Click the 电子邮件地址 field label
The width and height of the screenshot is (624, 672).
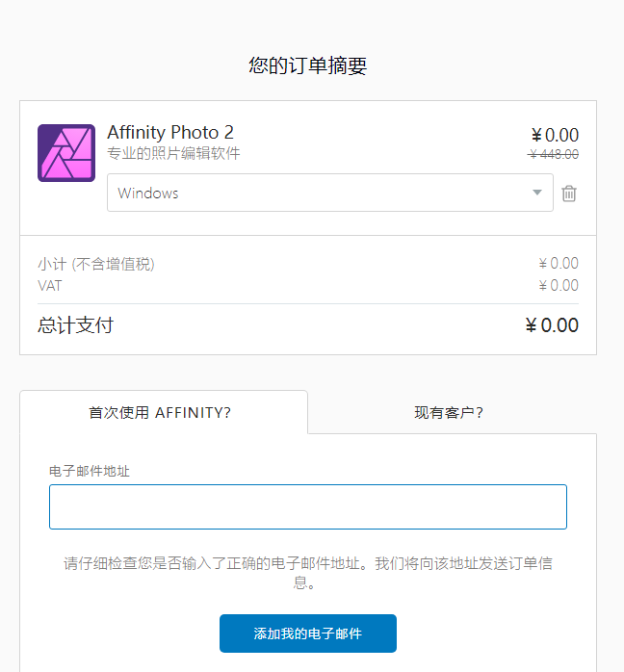pos(90,471)
